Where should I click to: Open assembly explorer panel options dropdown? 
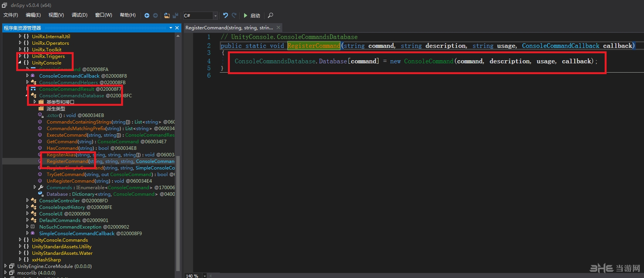click(171, 28)
